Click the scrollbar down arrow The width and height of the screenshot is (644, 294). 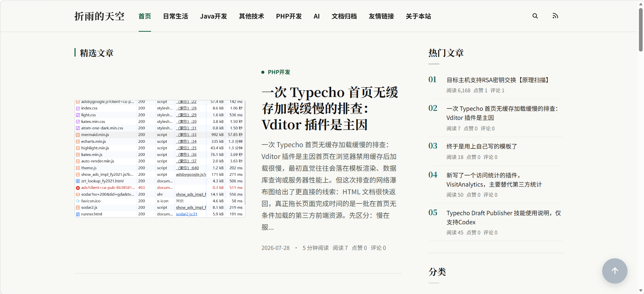point(641,291)
